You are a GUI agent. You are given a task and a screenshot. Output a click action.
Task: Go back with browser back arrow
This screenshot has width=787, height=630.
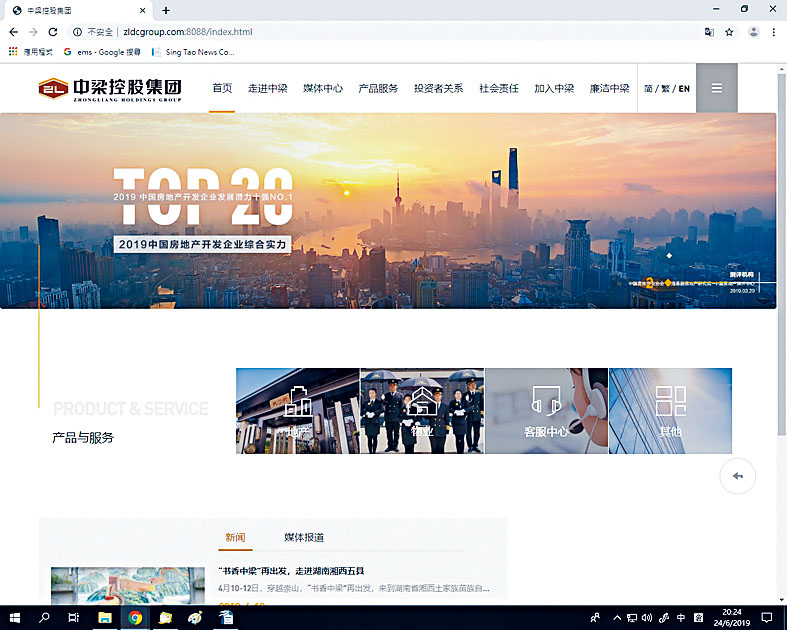(x=14, y=32)
